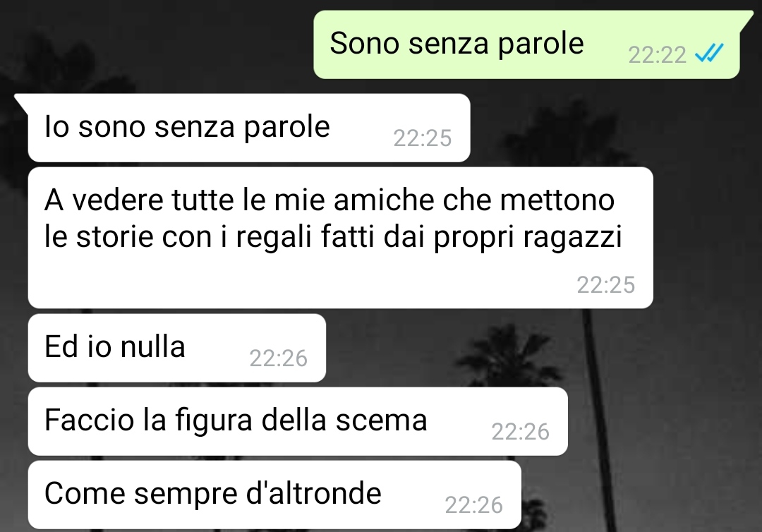
Task: Tap the tail of the green sent bubble
Action: [x=746, y=18]
